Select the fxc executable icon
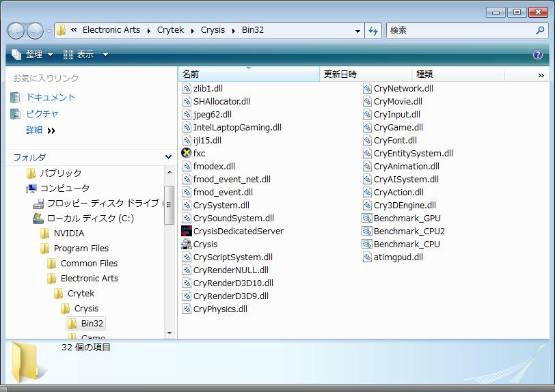The width and height of the screenshot is (555, 392). [186, 153]
